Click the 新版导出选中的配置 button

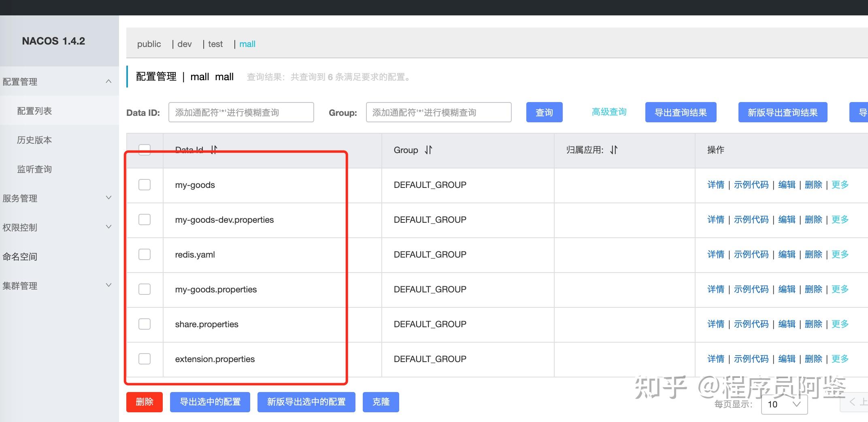[306, 402]
